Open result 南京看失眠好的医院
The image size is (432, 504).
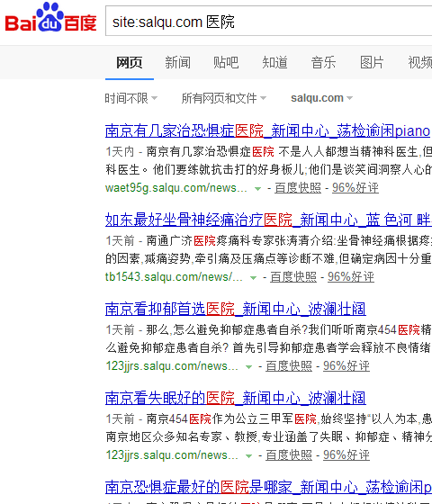(236, 398)
